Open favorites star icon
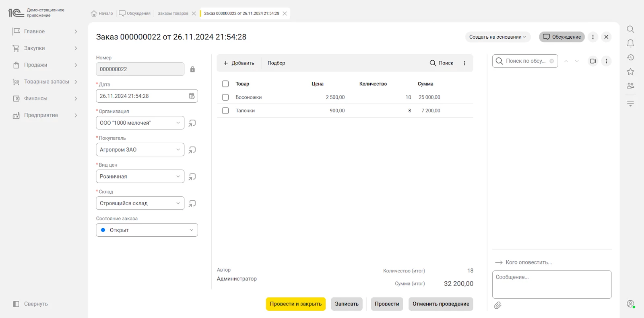 [x=630, y=72]
